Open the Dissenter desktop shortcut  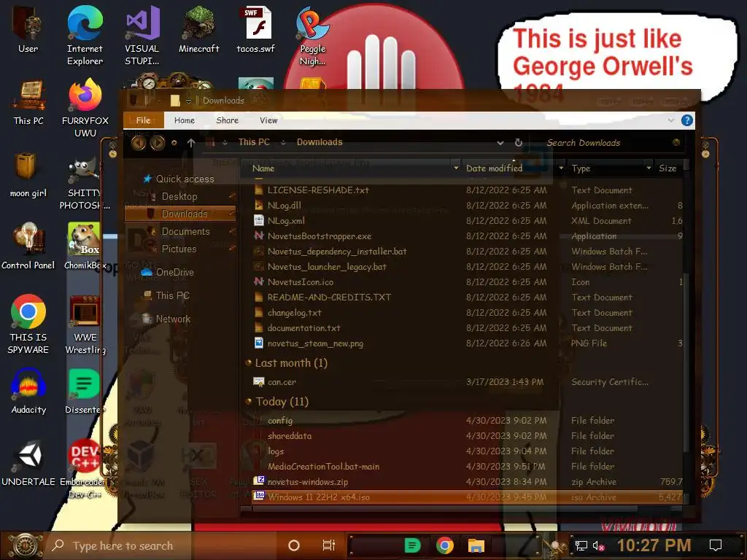coord(84,391)
